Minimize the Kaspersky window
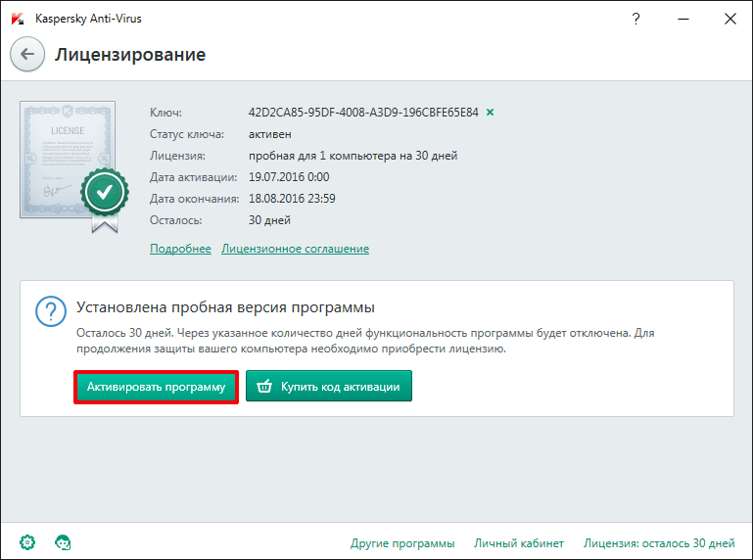The height and width of the screenshot is (560, 753). point(683,19)
